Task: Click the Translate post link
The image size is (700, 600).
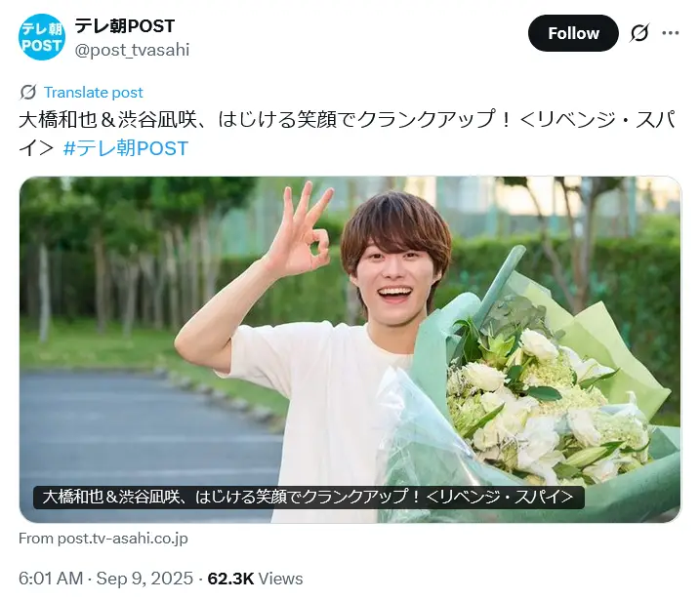Action: pyautogui.click(x=94, y=93)
